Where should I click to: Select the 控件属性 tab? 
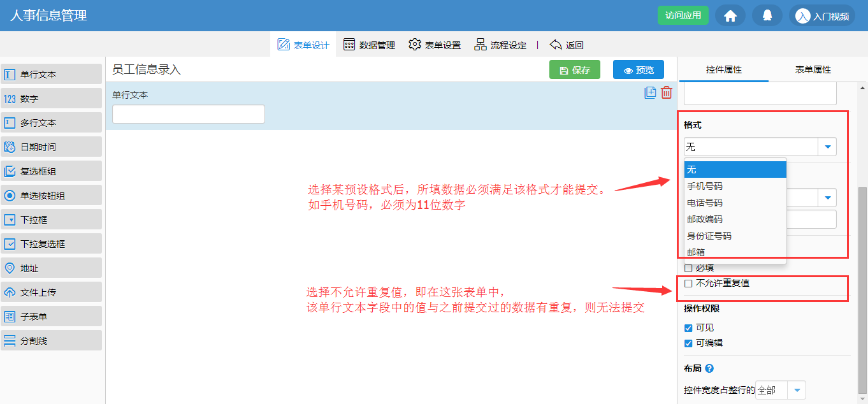click(x=724, y=69)
